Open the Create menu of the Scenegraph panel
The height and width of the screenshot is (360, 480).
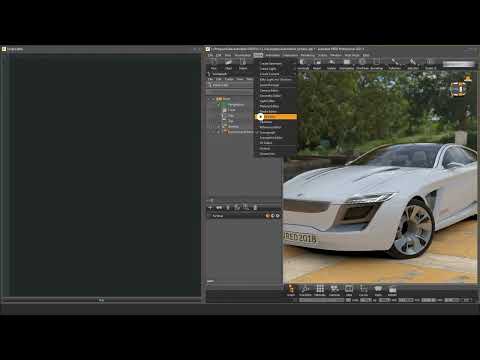point(229,79)
